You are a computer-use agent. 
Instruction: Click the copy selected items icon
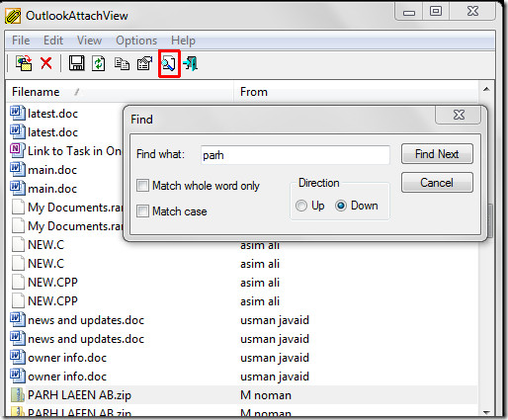pyautogui.click(x=122, y=63)
